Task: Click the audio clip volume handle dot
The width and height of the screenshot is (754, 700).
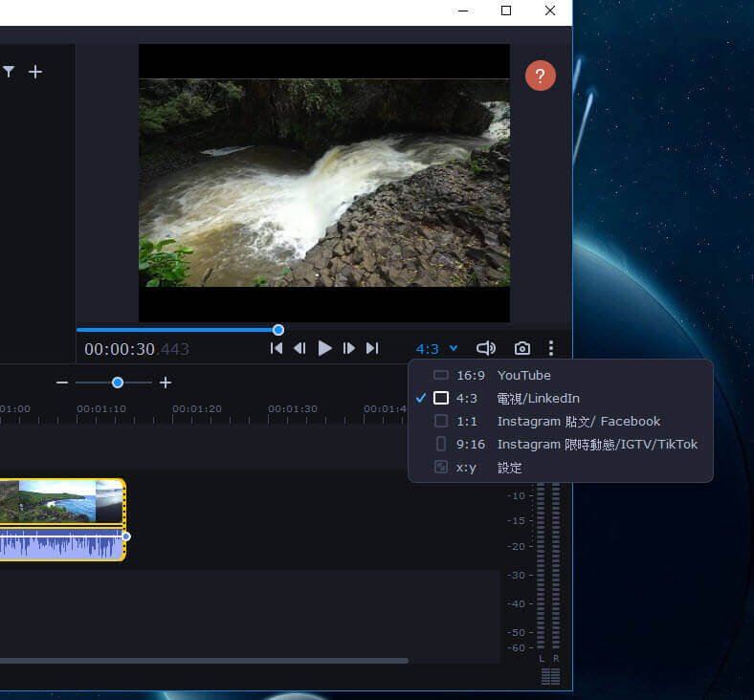Action: point(126,536)
